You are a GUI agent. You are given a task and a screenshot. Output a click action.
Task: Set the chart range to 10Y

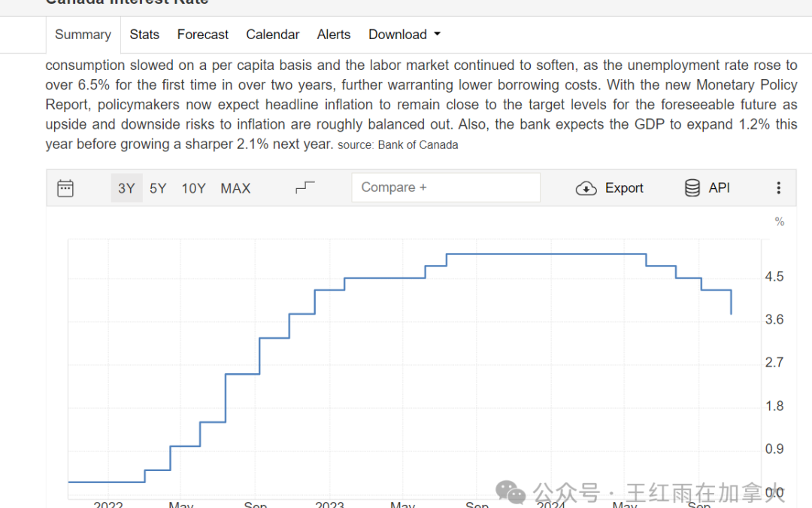[x=193, y=188]
